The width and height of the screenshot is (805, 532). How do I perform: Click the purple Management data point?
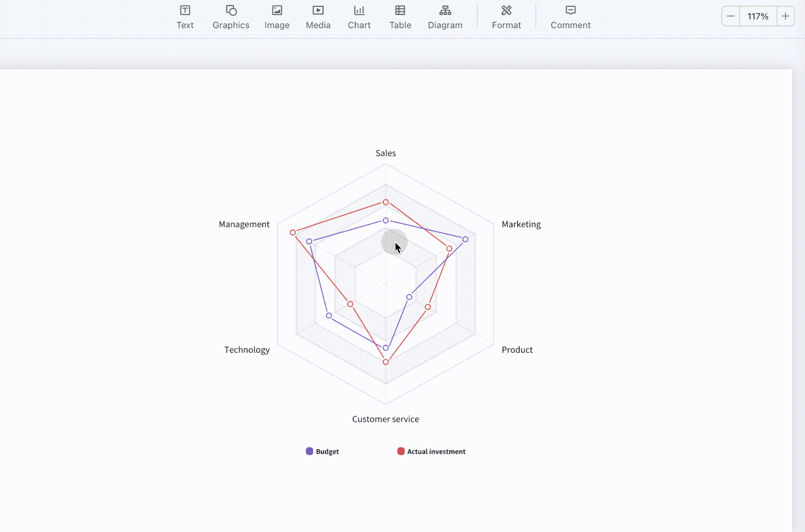point(309,241)
